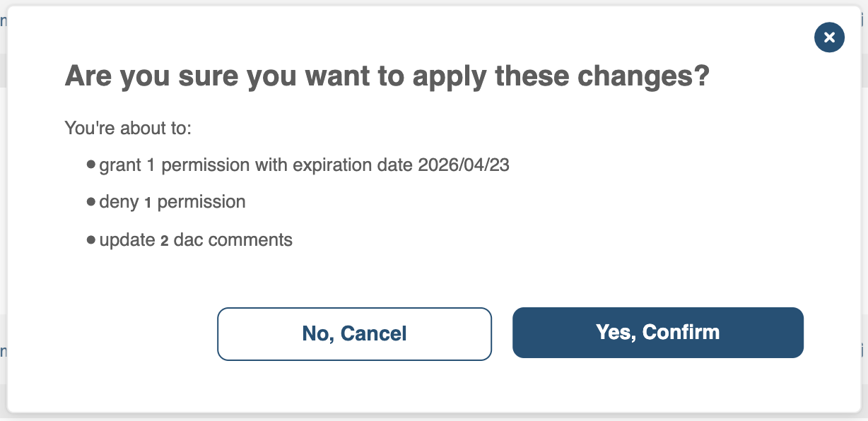Click the "You're about to:" text

tap(128, 129)
